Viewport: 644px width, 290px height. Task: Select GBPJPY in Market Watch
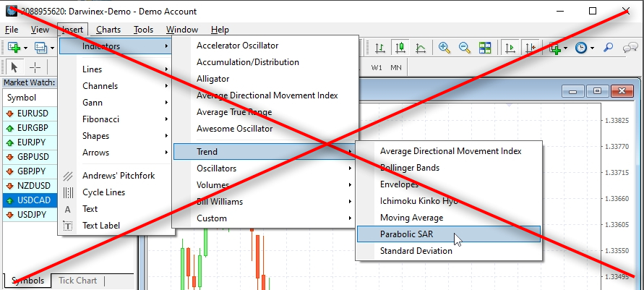click(x=30, y=171)
